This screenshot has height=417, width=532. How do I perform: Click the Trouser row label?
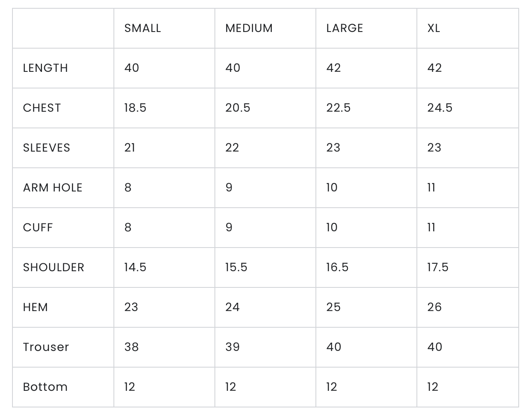pyautogui.click(x=46, y=347)
